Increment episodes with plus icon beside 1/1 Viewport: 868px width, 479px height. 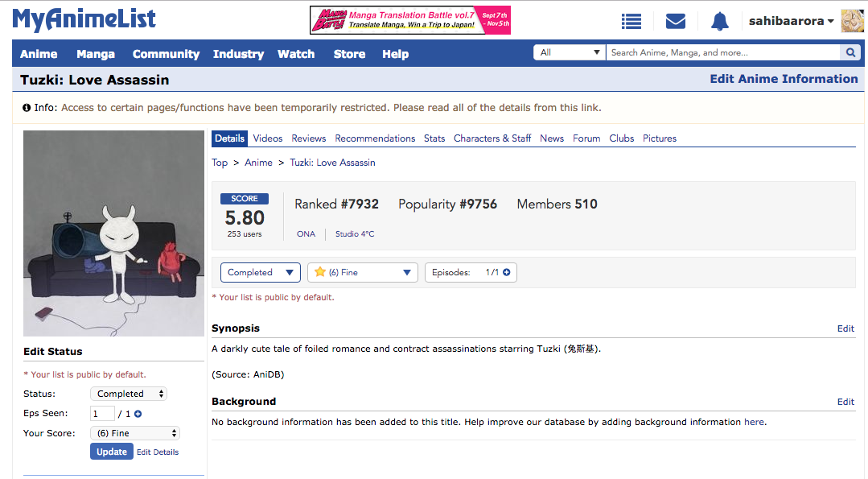click(507, 273)
